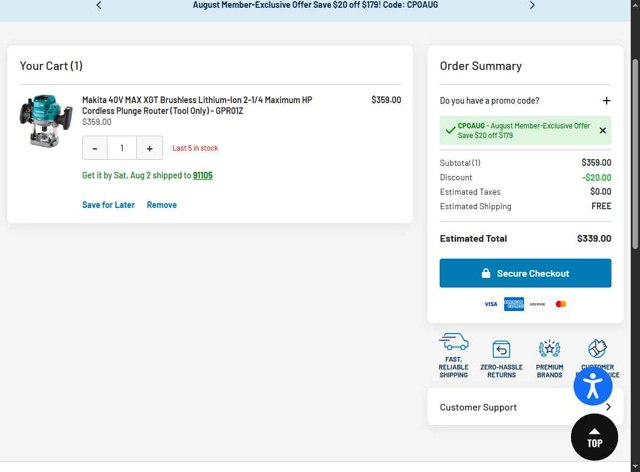
Task: Click the American Express card icon
Action: [x=514, y=304]
